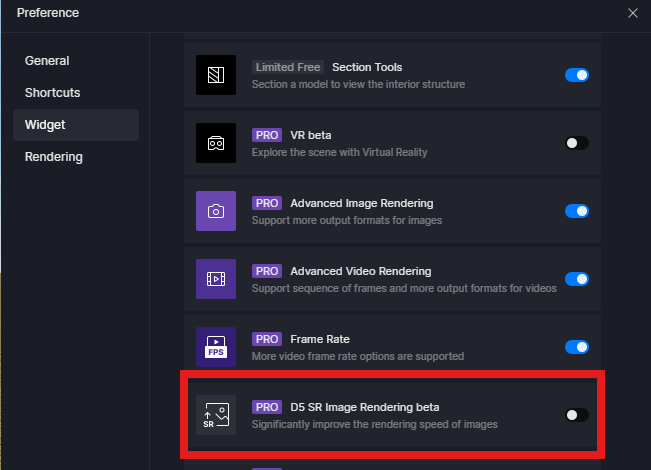Go to the Rendering preferences tab

coord(54,157)
